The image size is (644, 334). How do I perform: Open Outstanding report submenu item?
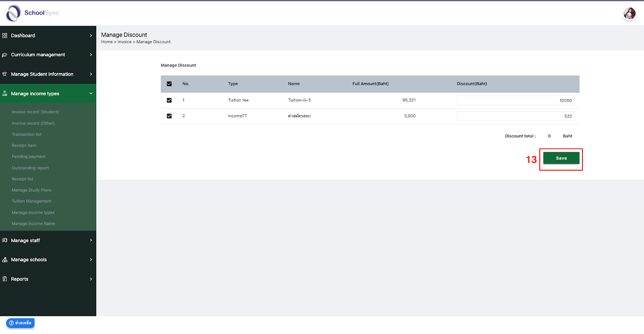coord(30,168)
